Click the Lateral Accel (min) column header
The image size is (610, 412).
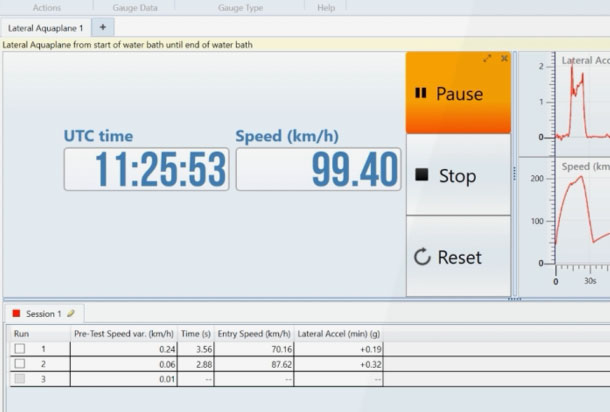point(339,333)
